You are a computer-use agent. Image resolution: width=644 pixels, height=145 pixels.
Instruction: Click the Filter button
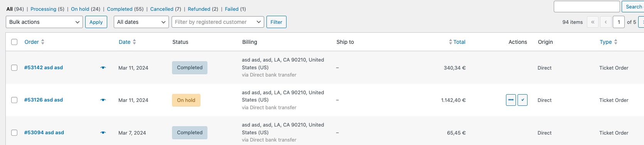click(276, 22)
